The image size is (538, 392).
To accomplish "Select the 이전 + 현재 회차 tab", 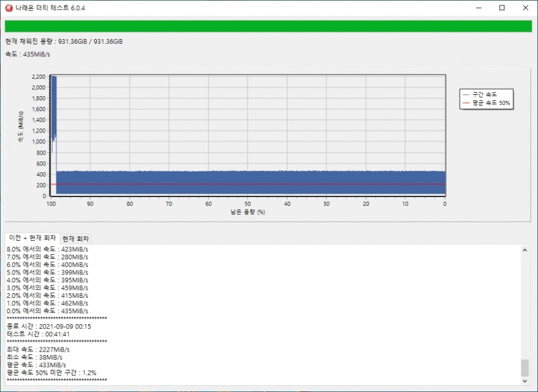I will pyautogui.click(x=32, y=238).
